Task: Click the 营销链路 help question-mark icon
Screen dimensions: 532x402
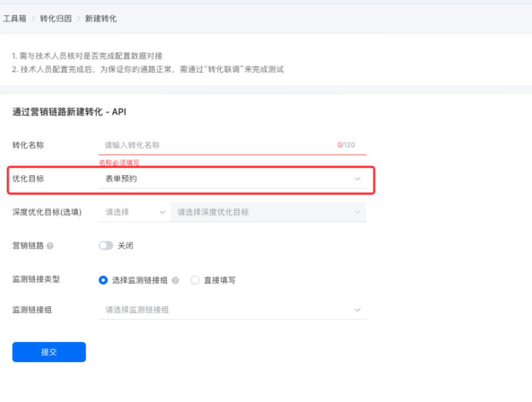Action: 50,246
